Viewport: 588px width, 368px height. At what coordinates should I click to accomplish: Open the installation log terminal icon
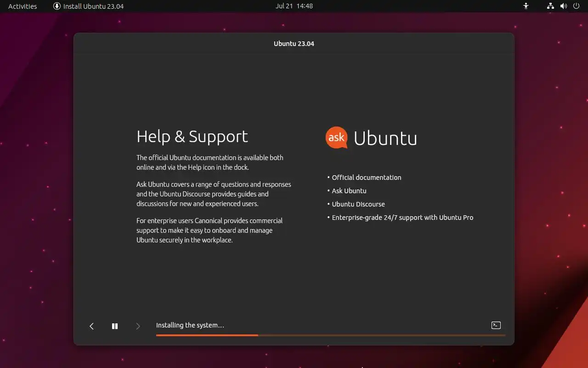point(496,325)
